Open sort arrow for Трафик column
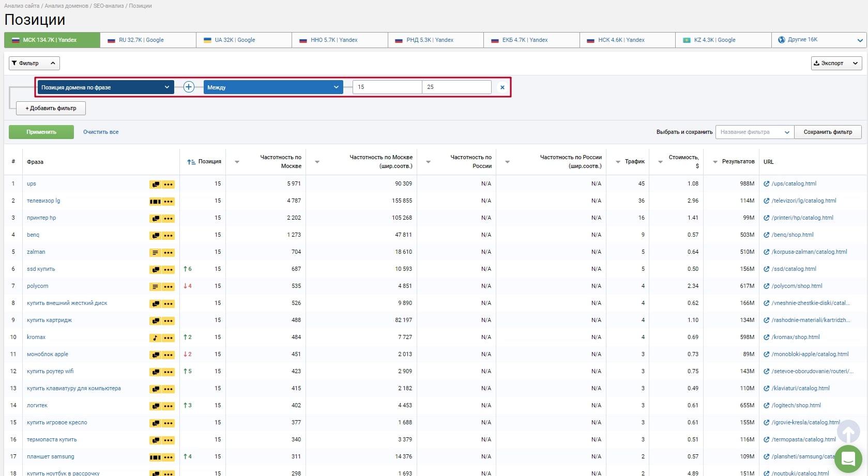 [618, 162]
